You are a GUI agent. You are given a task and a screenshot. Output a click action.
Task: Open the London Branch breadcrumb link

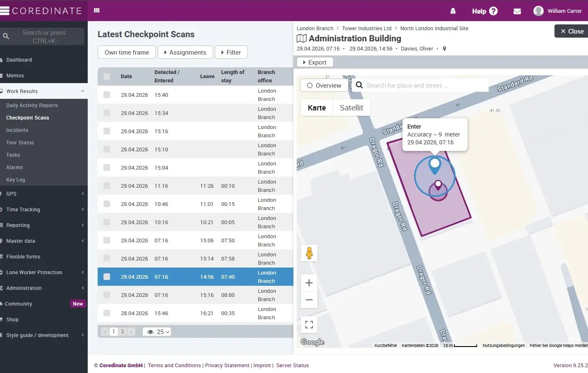[315, 29]
